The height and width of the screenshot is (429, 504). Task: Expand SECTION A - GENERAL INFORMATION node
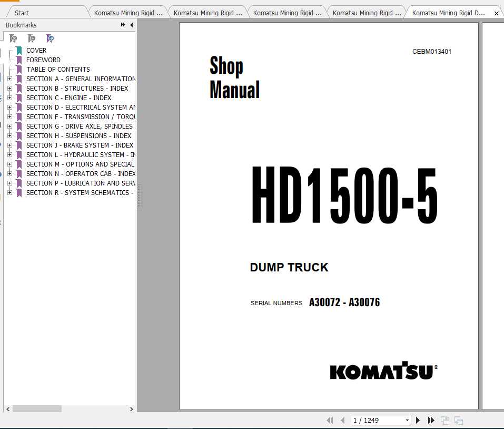(9, 79)
